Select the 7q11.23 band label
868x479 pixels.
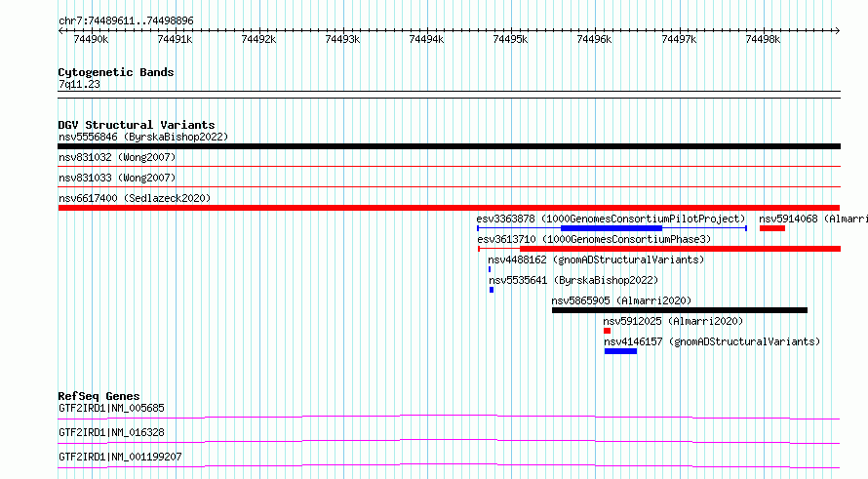[79, 85]
